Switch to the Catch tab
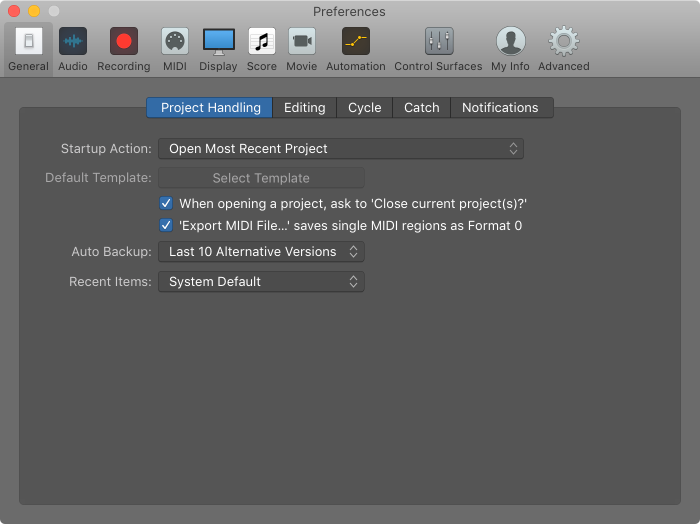This screenshot has height=524, width=700. [x=421, y=108]
